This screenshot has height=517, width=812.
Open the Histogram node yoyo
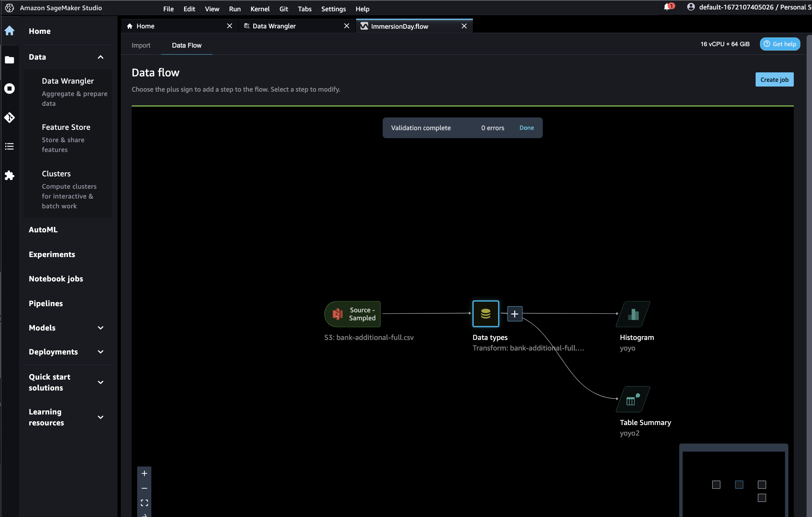633,314
